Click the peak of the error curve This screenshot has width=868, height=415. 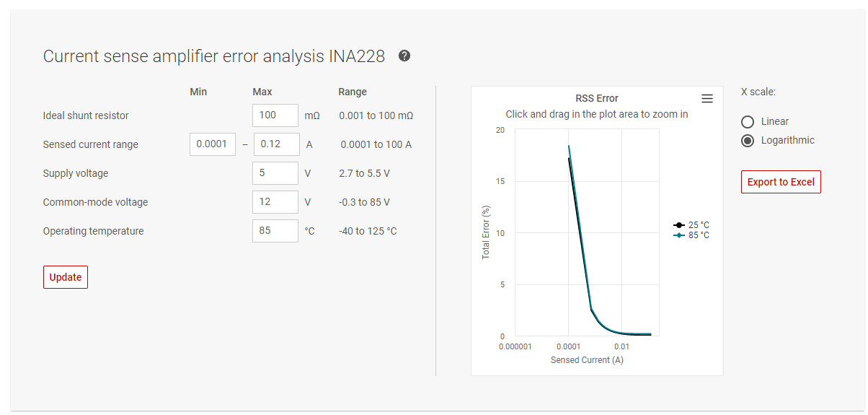click(569, 147)
